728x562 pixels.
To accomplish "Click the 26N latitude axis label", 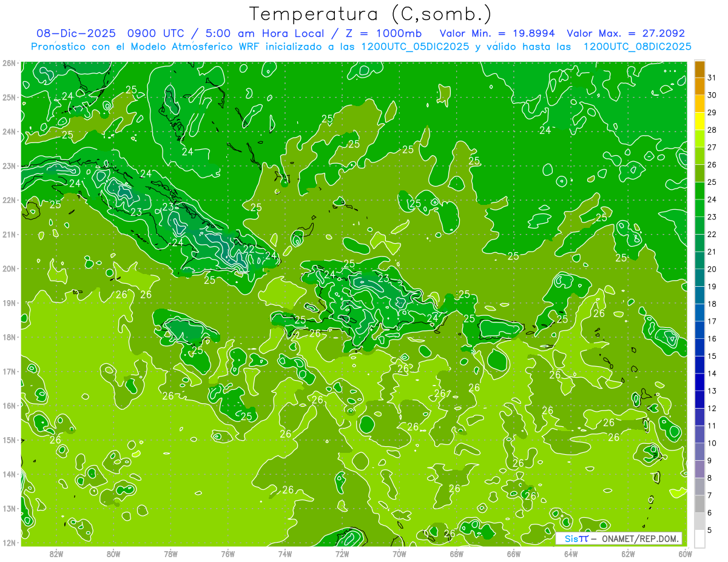I will (9, 63).
